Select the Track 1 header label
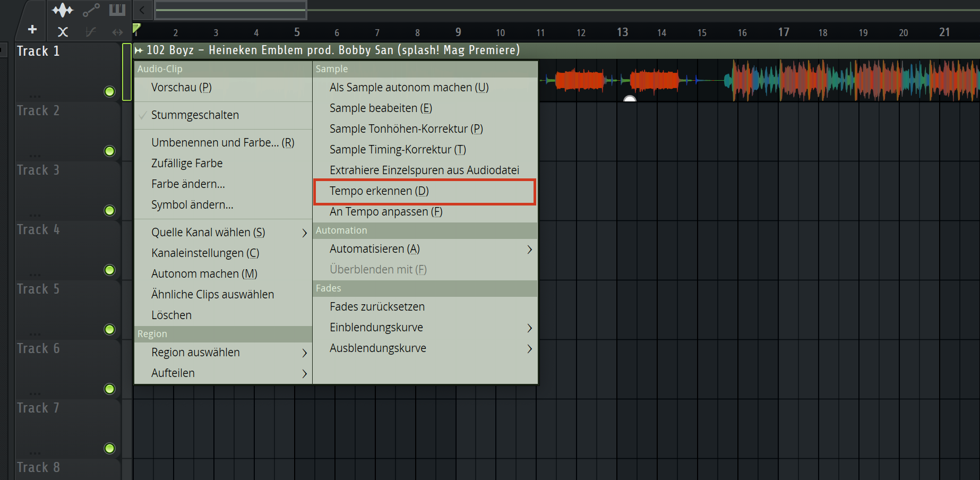Screen dimensions: 980x480 (38, 52)
